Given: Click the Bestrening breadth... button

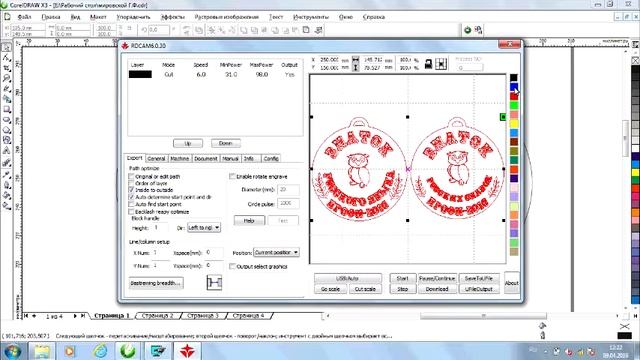Looking at the screenshot, I should point(156,283).
